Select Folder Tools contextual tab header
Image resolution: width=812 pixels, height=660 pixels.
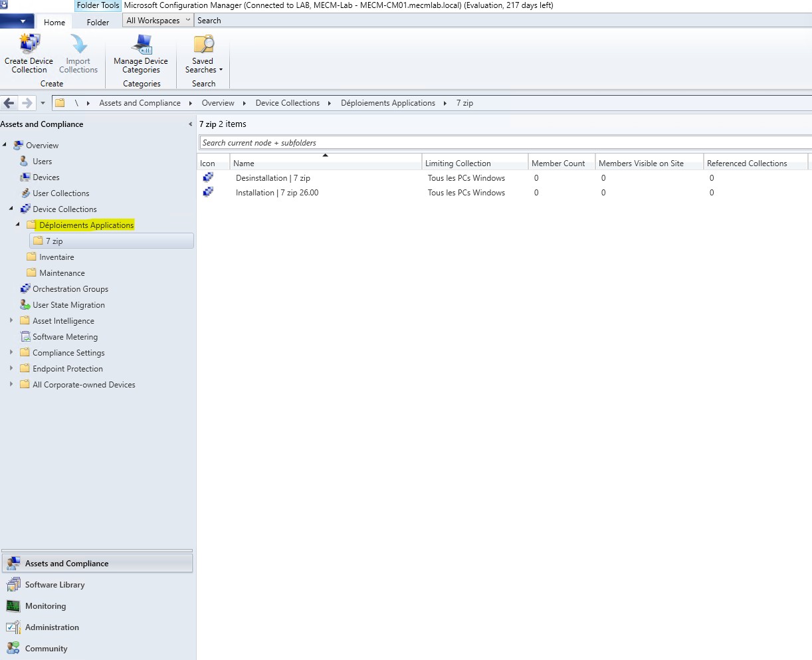98,5
